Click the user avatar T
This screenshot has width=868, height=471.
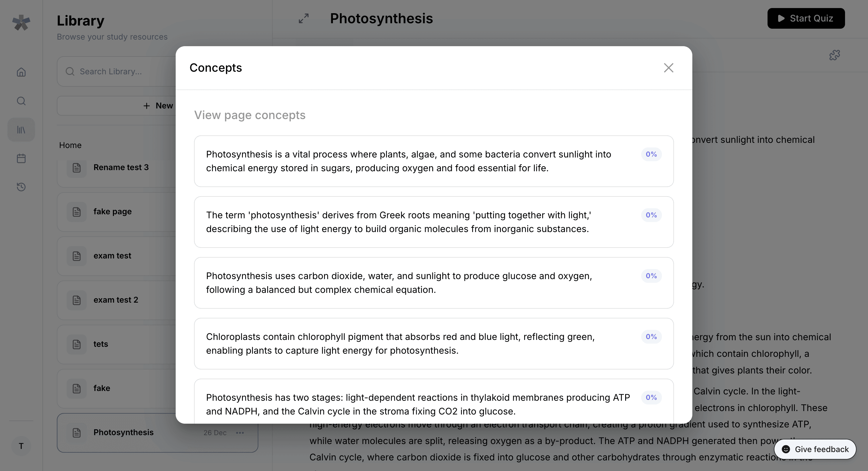[x=21, y=446]
